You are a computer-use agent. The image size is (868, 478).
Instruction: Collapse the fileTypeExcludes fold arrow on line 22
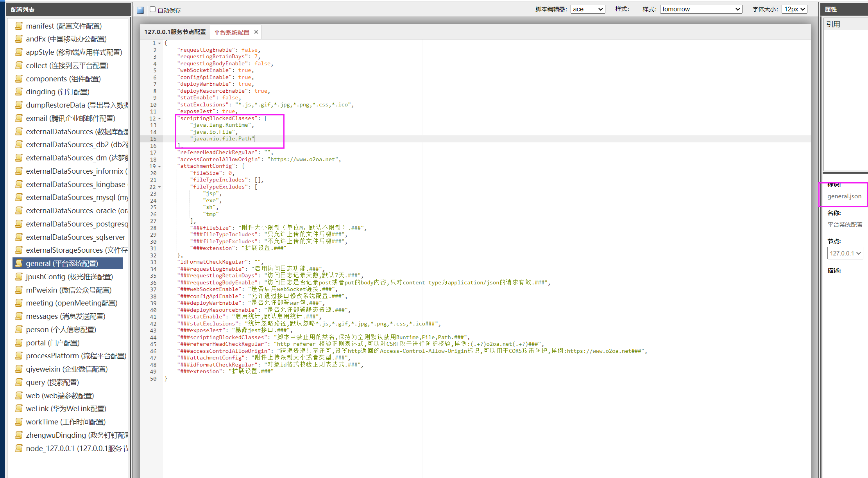[x=159, y=187]
